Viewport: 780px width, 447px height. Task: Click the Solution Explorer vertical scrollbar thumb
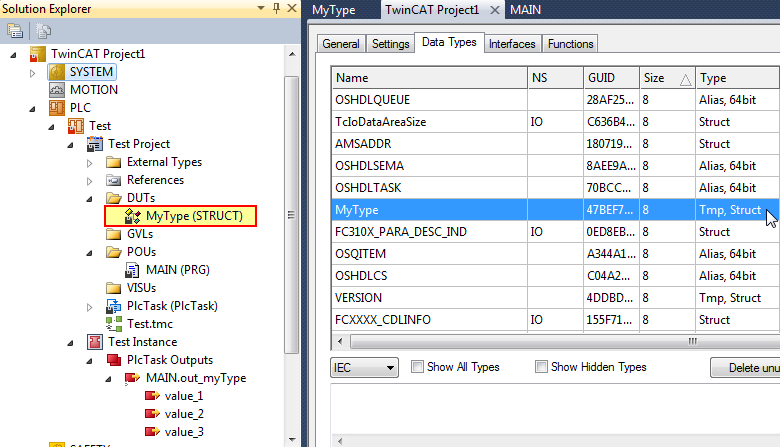click(292, 215)
